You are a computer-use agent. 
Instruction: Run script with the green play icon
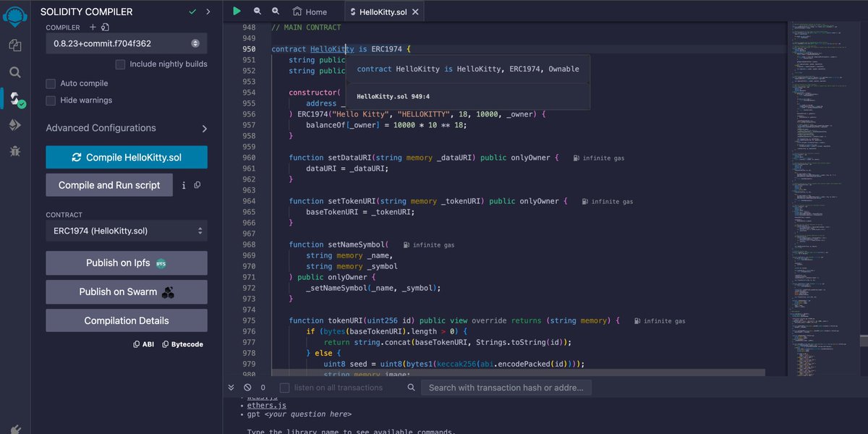[x=237, y=11]
